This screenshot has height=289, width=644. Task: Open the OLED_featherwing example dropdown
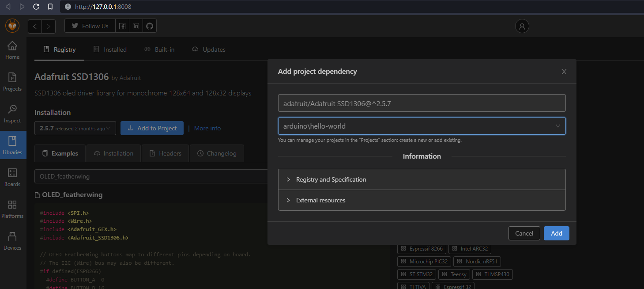coord(151,176)
